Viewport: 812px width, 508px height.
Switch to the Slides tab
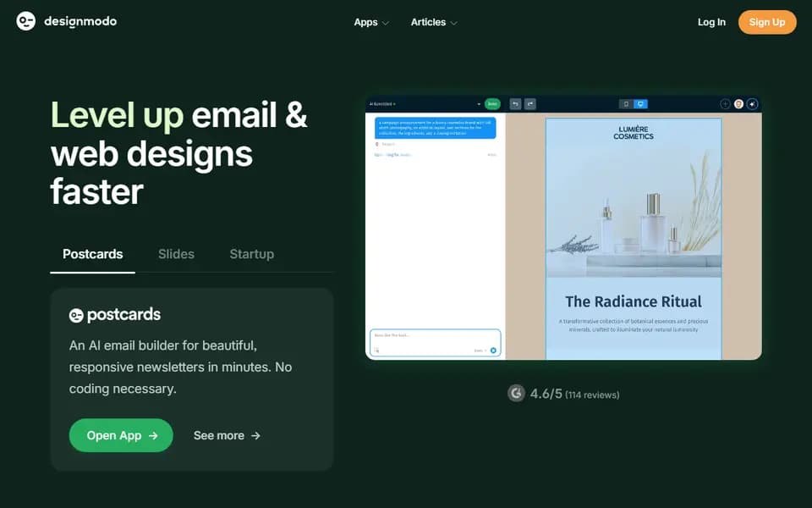[176, 254]
